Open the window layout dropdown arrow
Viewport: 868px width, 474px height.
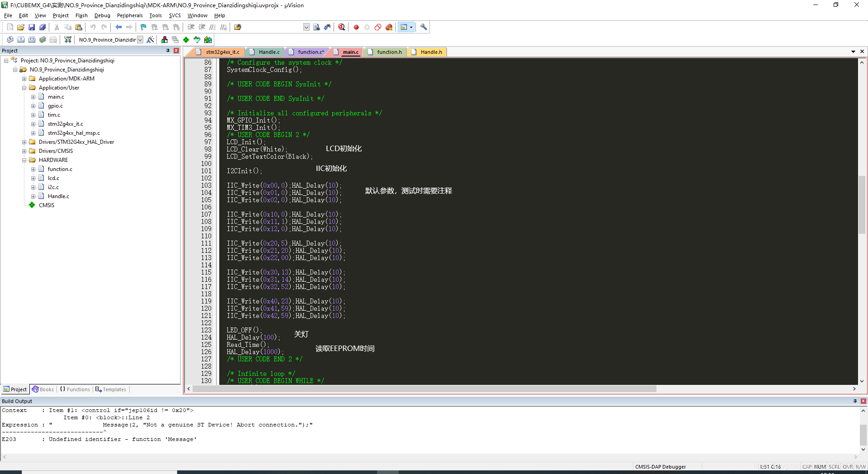click(x=411, y=27)
